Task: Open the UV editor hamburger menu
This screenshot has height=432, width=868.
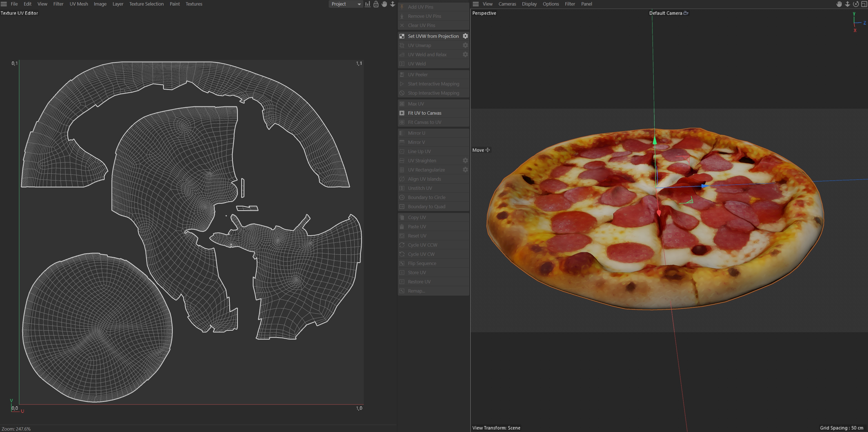Action: (4, 4)
